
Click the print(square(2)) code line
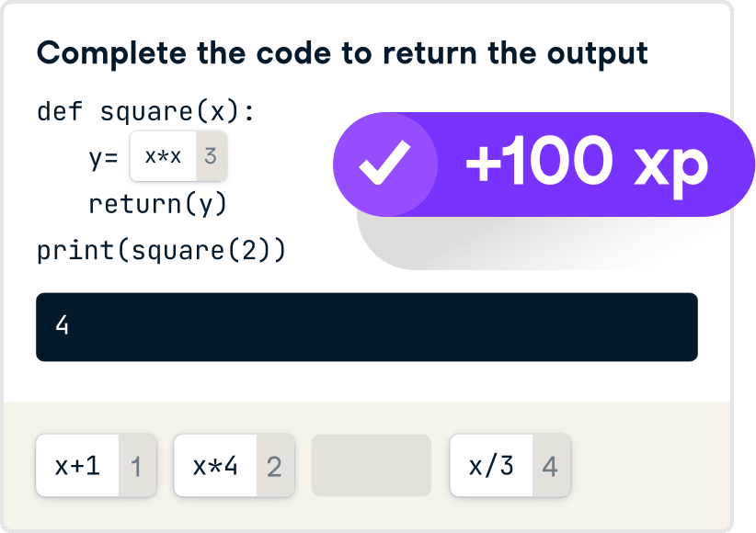coord(162,251)
